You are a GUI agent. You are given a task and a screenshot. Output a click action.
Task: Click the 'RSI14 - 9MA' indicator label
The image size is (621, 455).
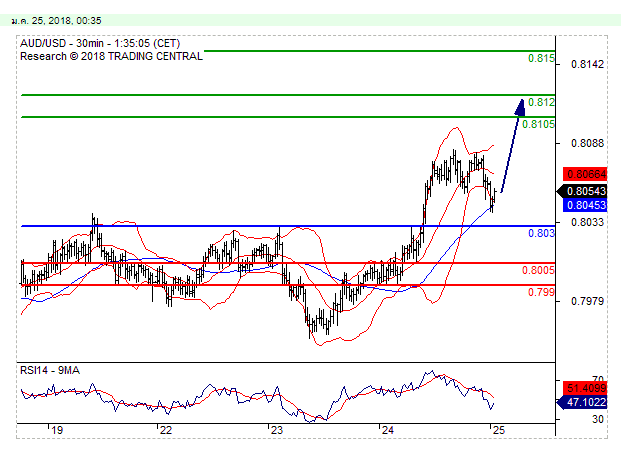(50, 370)
